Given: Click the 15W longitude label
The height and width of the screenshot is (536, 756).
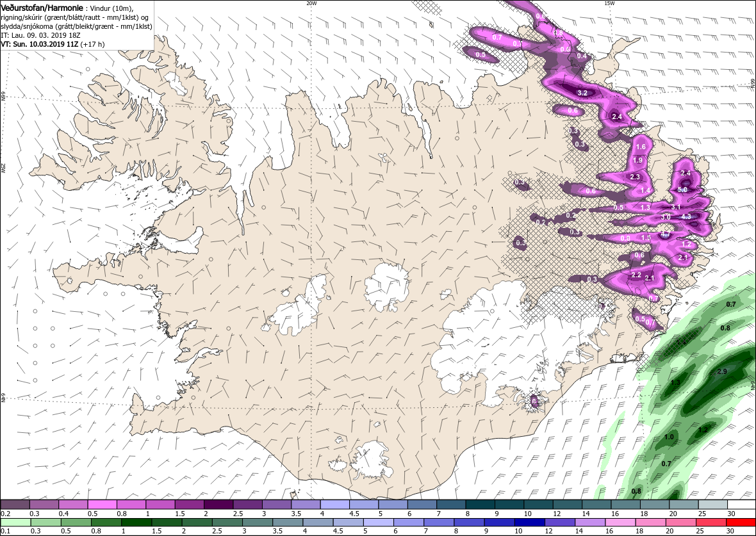Looking at the screenshot, I should pos(609,3).
